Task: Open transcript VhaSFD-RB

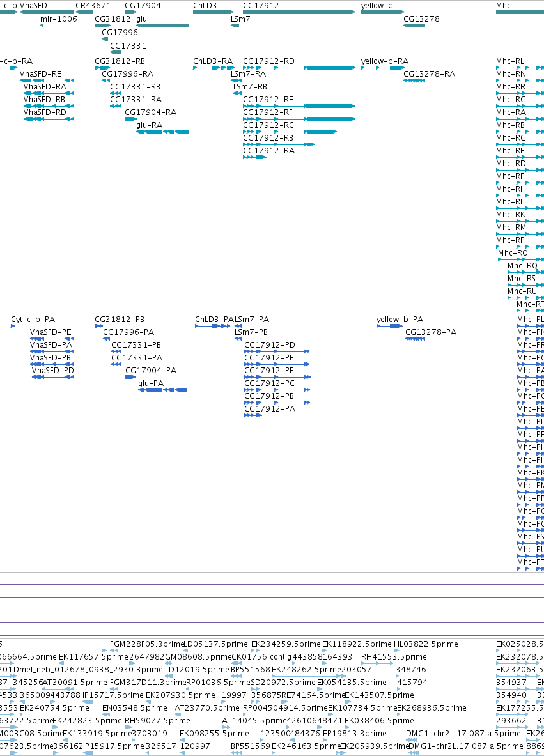Action: pos(49,106)
